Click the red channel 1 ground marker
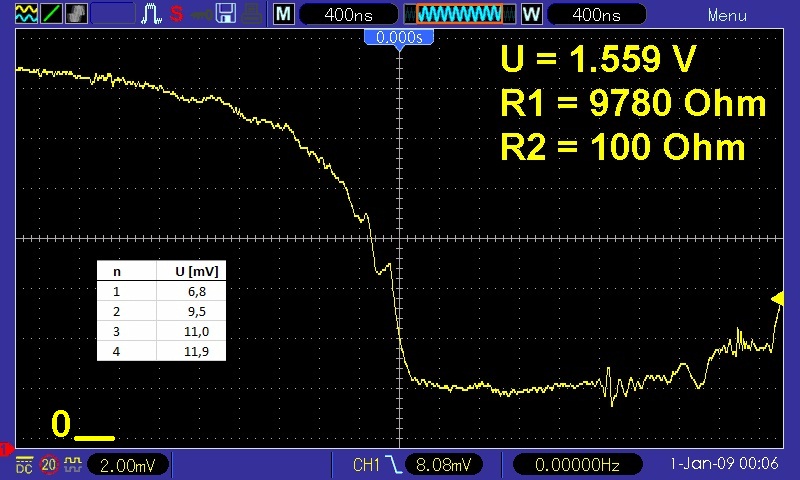 pyautogui.click(x=6, y=449)
